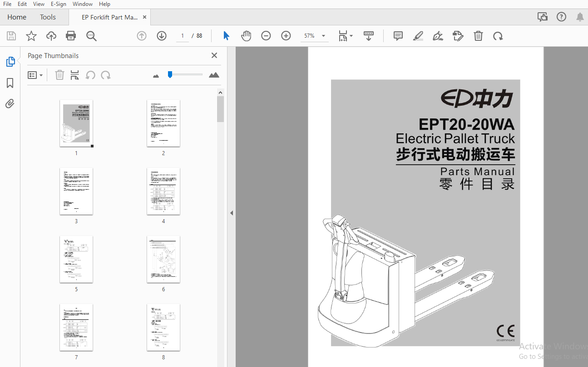The image size is (588, 367).
Task: Select the Highlight text tool
Action: (418, 36)
